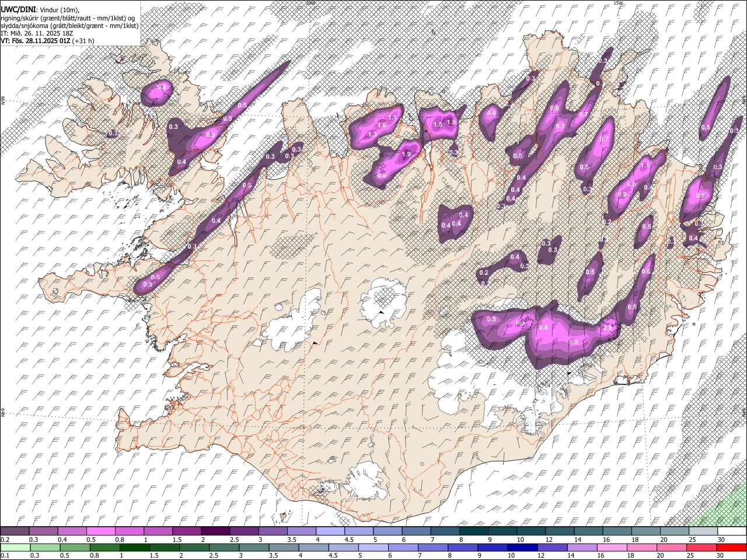Pick deep blue 10–12 swatch in lower scale
The image size is (747, 560).
pyautogui.click(x=523, y=548)
